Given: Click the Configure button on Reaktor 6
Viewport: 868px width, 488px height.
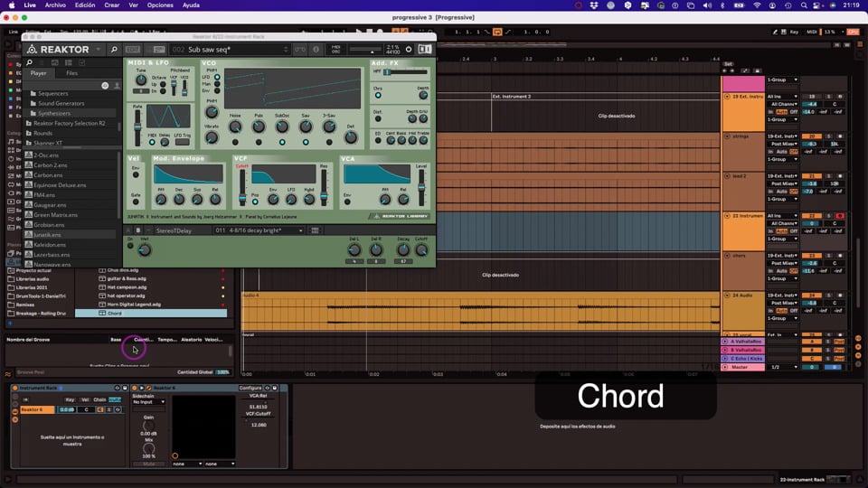Looking at the screenshot, I should [x=250, y=388].
